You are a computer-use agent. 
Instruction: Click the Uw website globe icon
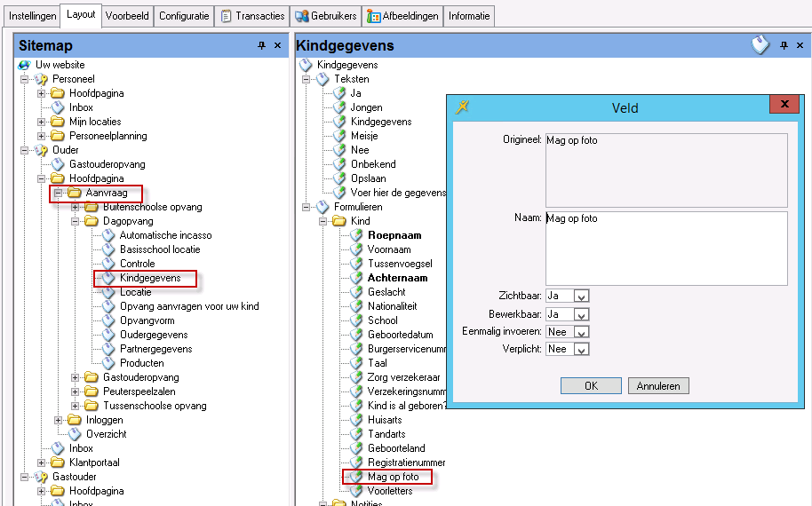point(24,65)
